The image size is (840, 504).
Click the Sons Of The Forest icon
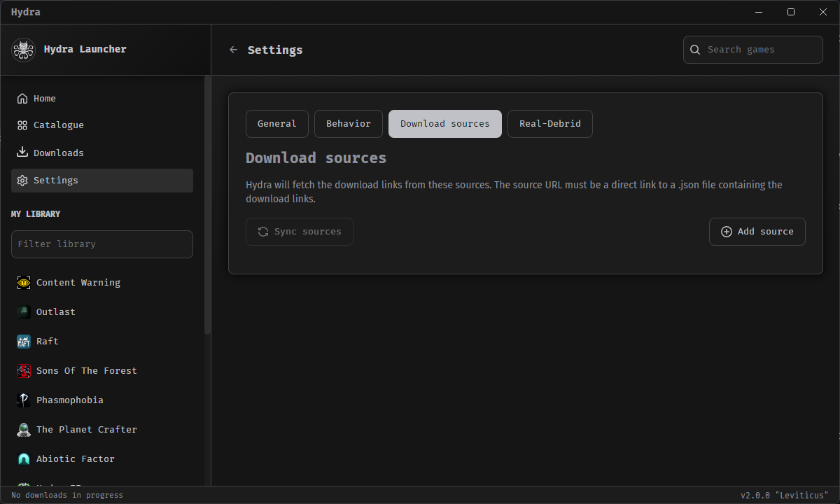23,370
